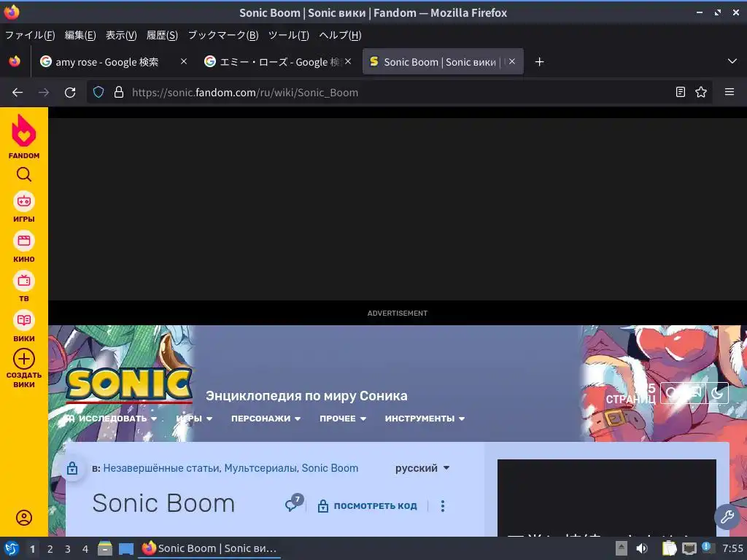Click the 7:55 taskbar clock
The image size is (747, 560).
click(x=732, y=548)
